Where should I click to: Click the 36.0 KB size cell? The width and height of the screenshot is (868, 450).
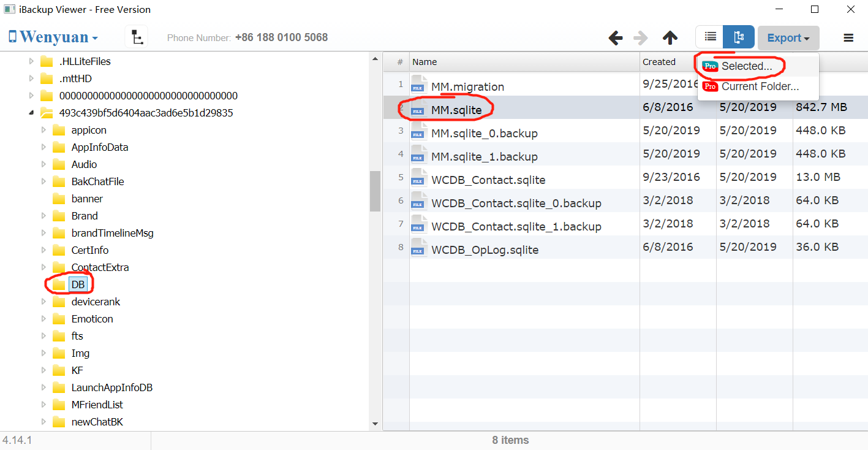817,246
